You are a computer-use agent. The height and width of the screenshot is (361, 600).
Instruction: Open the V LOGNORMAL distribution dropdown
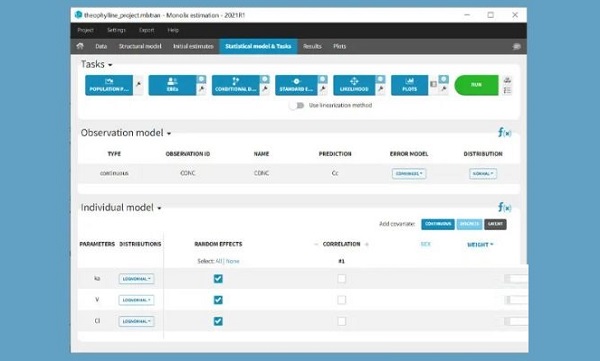[137, 300]
